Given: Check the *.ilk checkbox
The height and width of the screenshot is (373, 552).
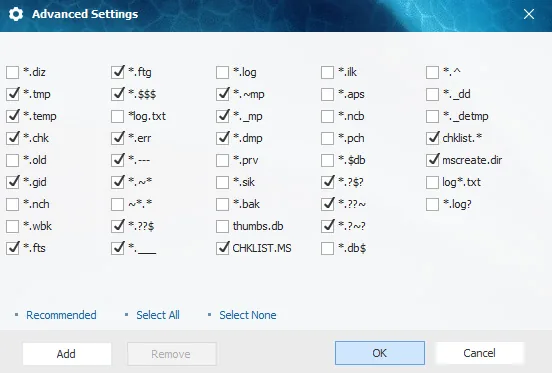Looking at the screenshot, I should pos(327,72).
